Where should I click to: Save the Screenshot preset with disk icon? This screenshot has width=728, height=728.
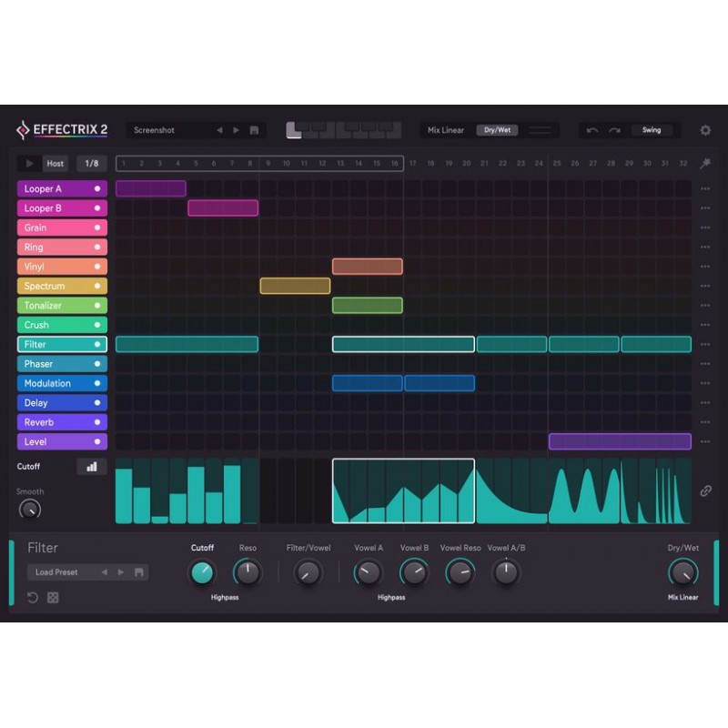(x=254, y=130)
